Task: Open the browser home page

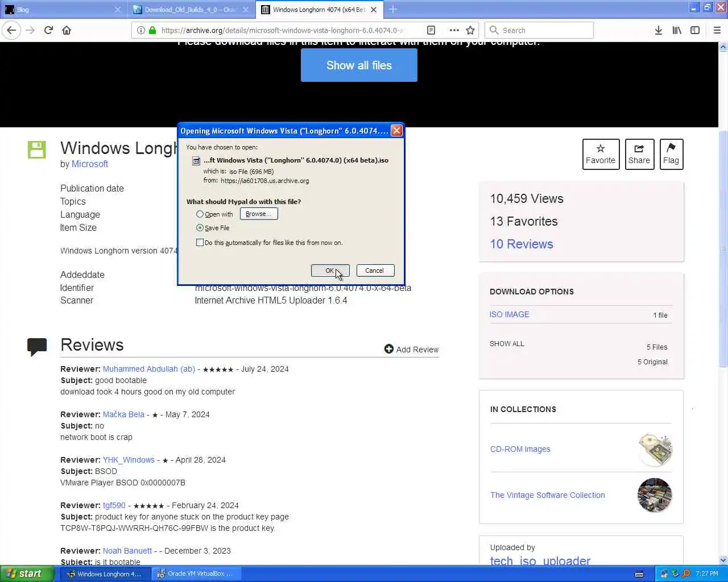Action: [x=67, y=30]
